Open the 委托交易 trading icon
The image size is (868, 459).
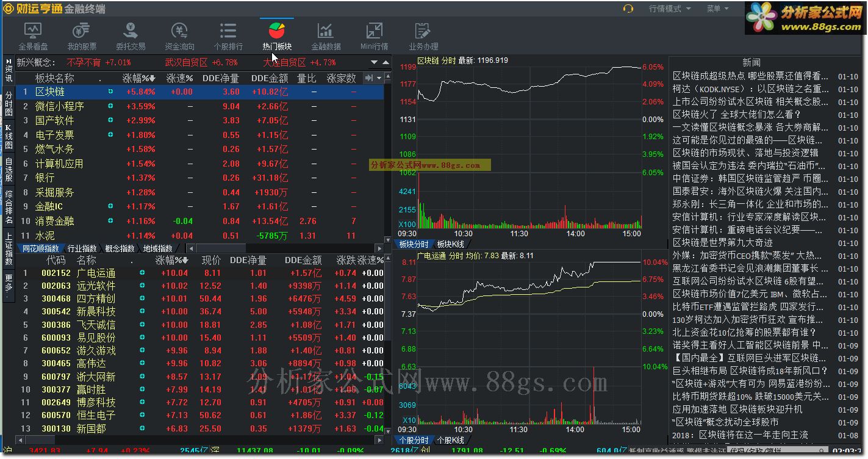[x=131, y=37]
